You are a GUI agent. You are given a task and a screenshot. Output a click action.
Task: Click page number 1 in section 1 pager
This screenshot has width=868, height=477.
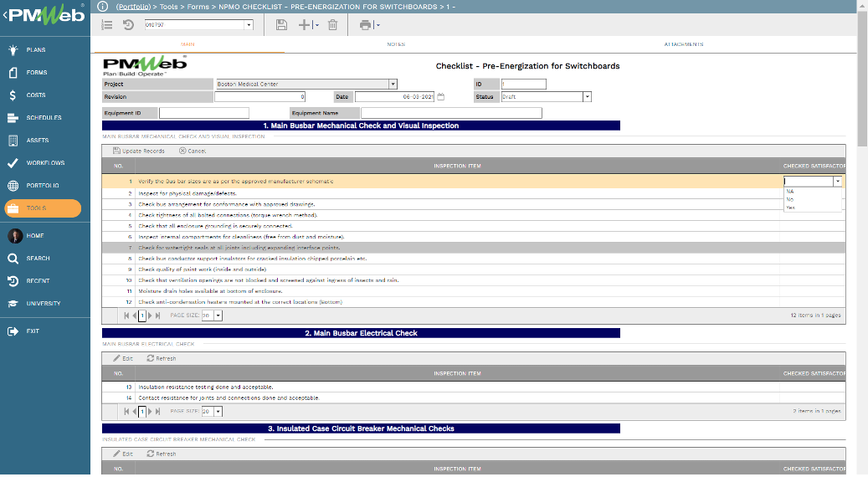click(142, 315)
